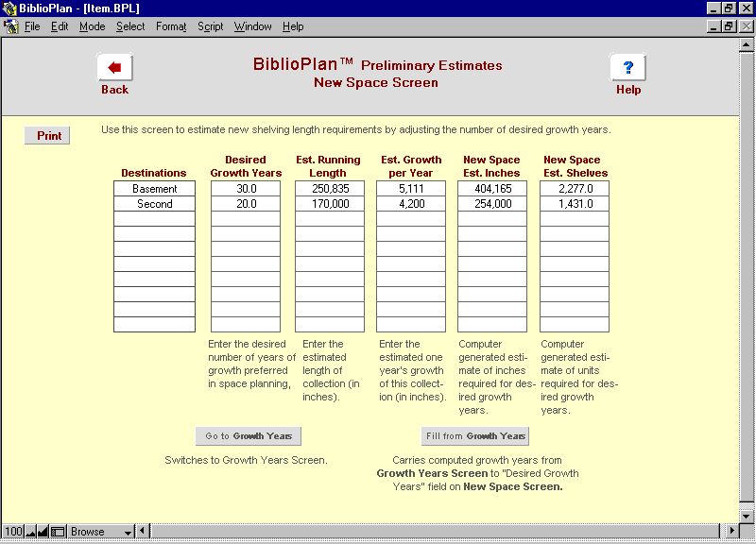Click the vertical scrollbar down arrow

coord(747,516)
